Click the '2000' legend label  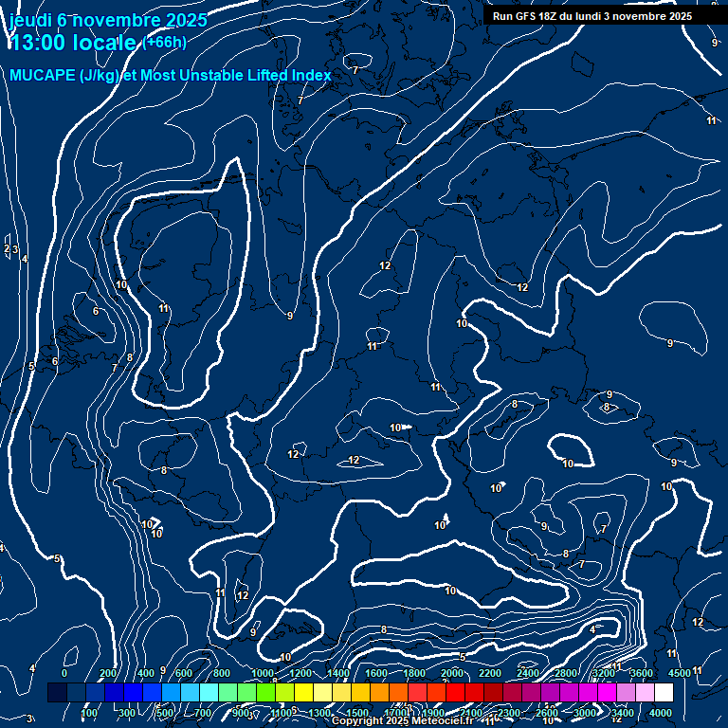coord(452,673)
